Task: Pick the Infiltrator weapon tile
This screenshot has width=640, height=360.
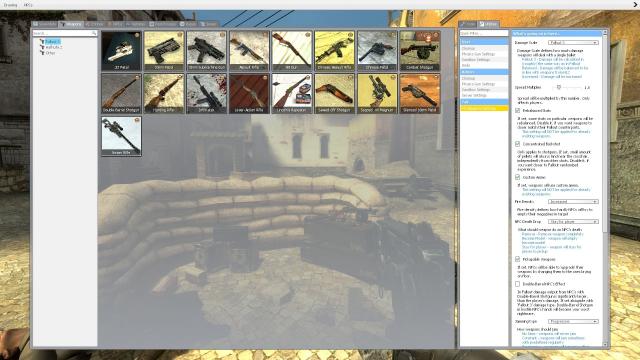Action: coord(207,93)
